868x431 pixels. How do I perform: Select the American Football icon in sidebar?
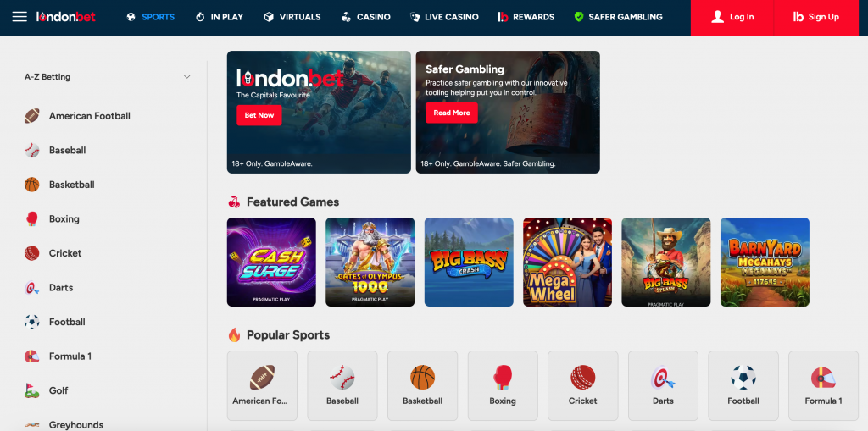[32, 116]
